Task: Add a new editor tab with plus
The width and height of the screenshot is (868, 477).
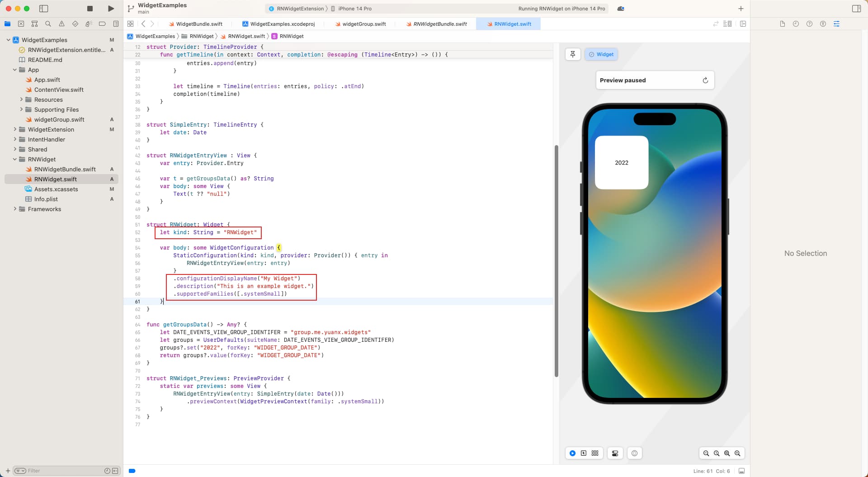Action: [741, 9]
